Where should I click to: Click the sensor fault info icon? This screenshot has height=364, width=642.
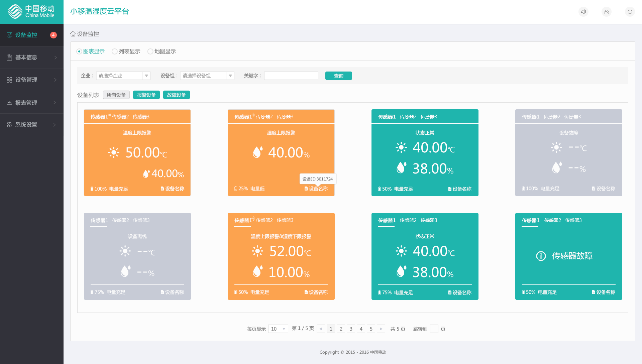541,256
